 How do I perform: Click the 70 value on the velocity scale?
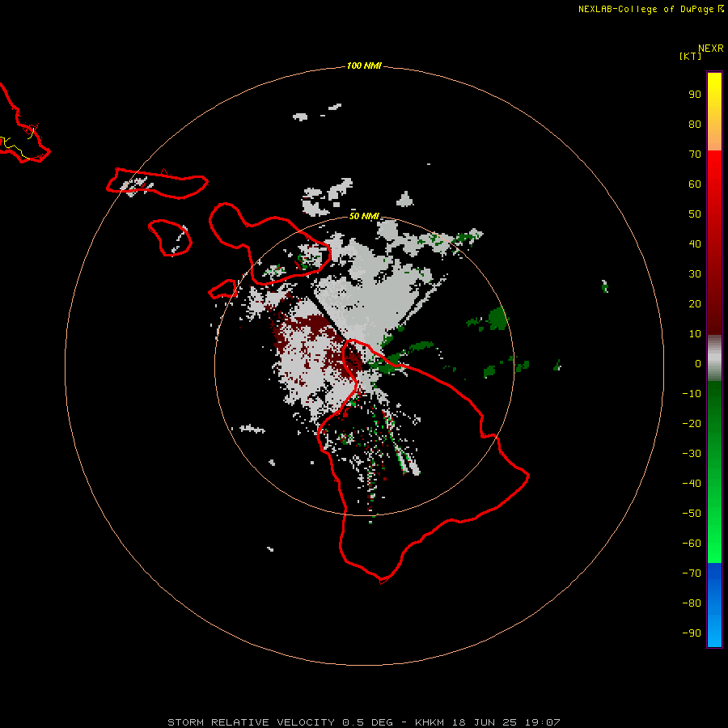[x=695, y=154]
